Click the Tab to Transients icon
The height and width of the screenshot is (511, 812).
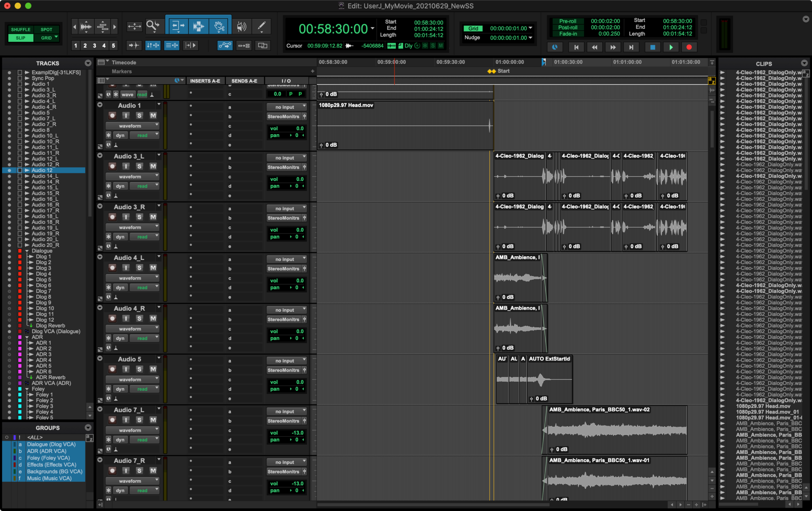(x=134, y=45)
